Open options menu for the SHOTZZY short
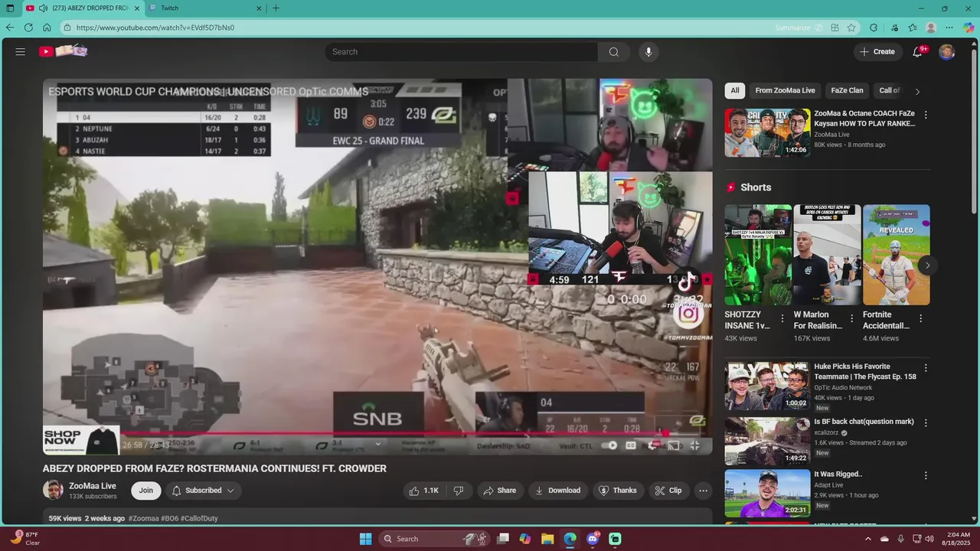Viewport: 980px width, 551px height. point(782,318)
